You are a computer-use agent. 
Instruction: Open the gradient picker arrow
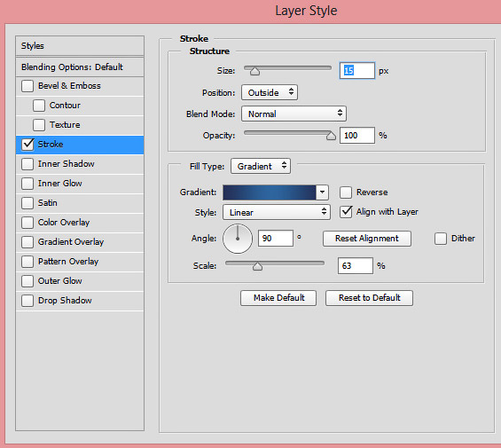[322, 193]
